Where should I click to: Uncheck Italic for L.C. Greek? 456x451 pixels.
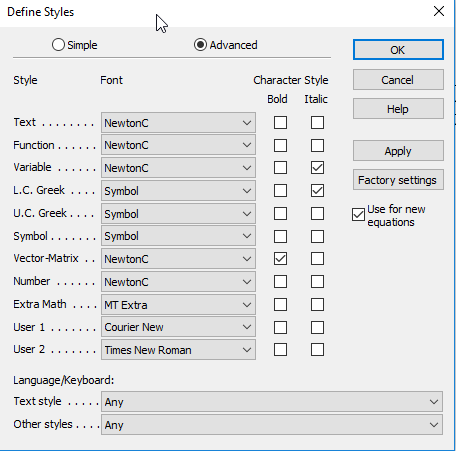click(317, 191)
